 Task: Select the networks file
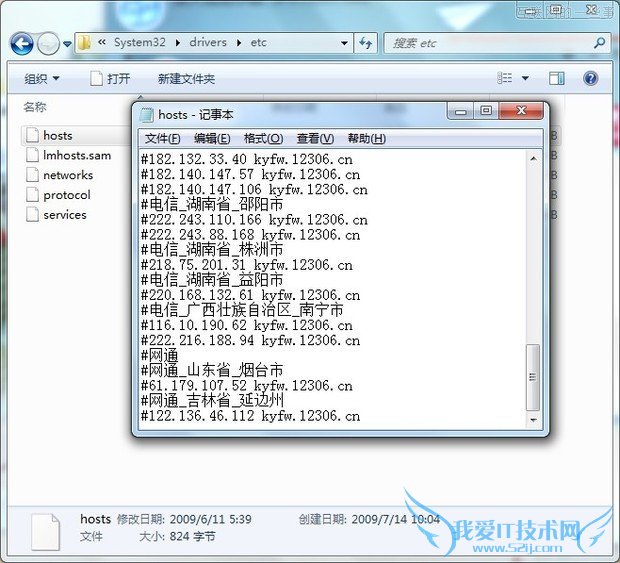(x=68, y=175)
